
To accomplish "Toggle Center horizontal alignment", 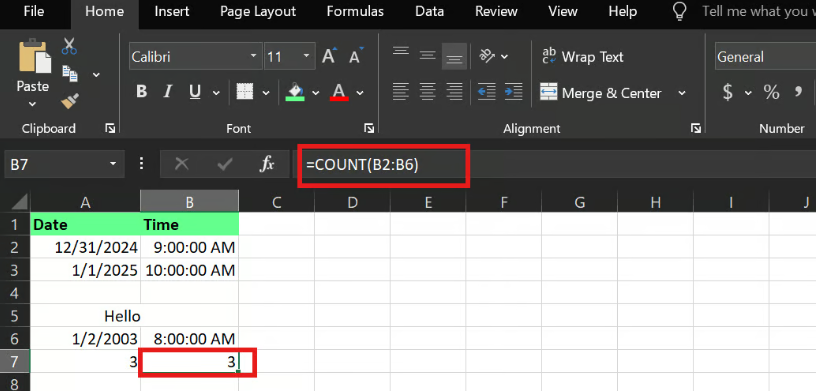I will click(428, 92).
